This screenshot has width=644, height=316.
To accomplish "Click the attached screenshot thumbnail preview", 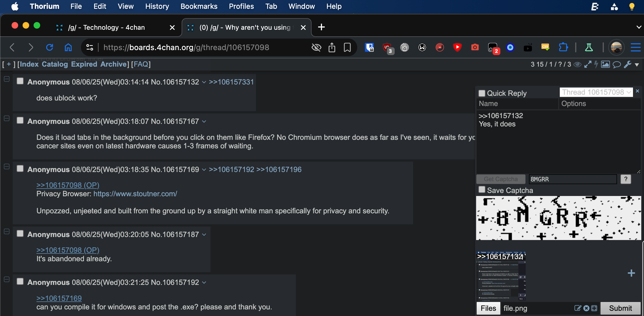I will pyautogui.click(x=501, y=276).
